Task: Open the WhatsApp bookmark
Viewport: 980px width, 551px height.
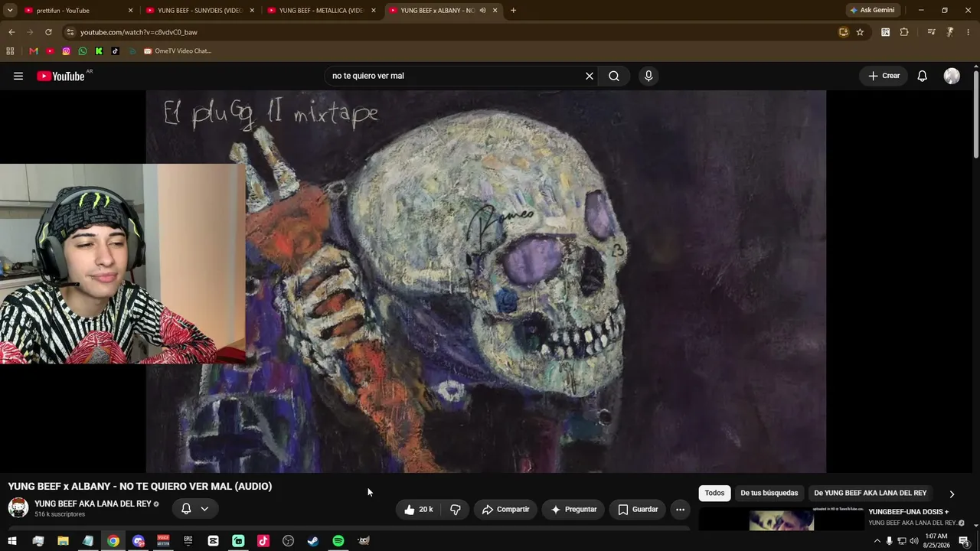Action: [x=83, y=51]
